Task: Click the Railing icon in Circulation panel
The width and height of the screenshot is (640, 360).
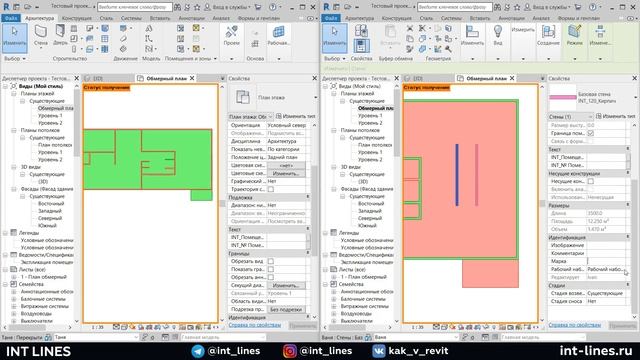Action: tap(123, 28)
